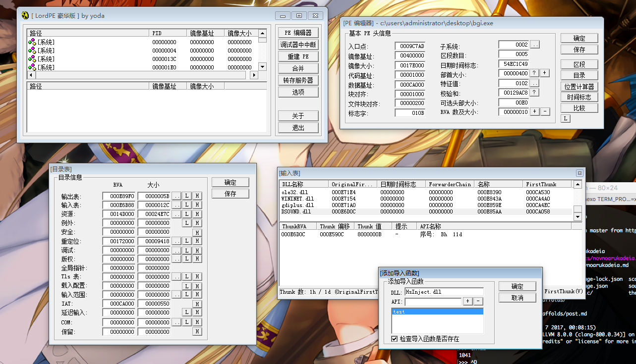Click the process list horizontal scroll-right arrow
The height and width of the screenshot is (364, 636).
(x=254, y=75)
